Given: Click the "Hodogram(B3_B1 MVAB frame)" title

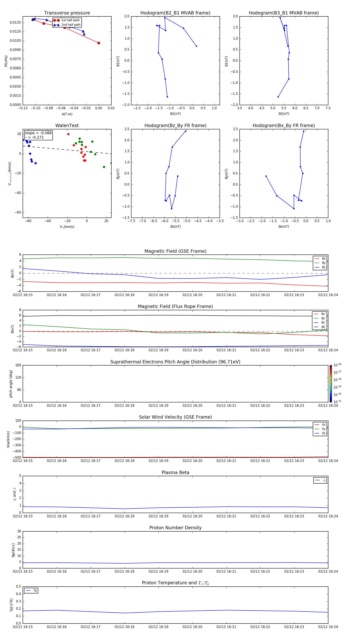Looking at the screenshot, I should coord(284,13).
